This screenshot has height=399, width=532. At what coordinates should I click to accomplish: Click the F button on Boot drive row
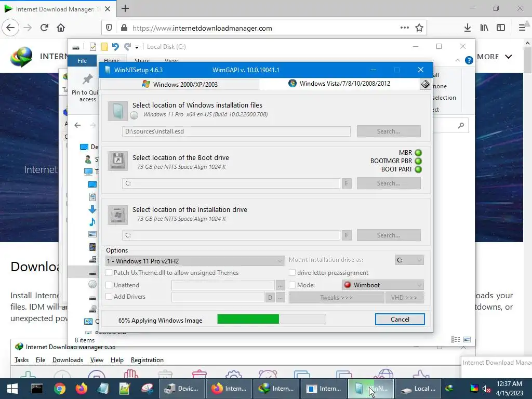(347, 183)
